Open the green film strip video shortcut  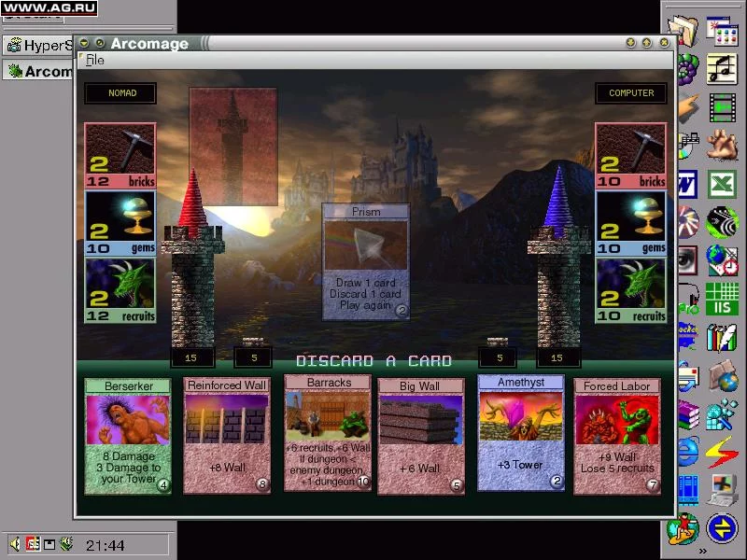point(722,107)
